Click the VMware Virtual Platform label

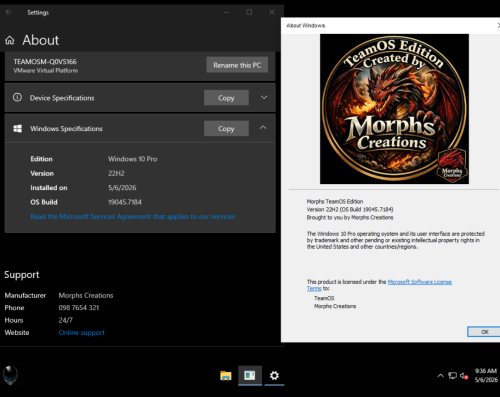tap(46, 71)
